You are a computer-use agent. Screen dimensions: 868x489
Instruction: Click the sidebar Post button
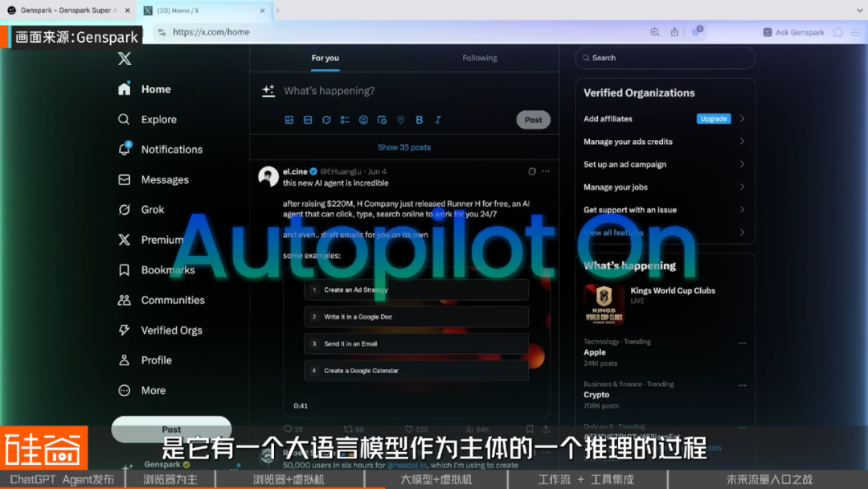pyautogui.click(x=171, y=429)
